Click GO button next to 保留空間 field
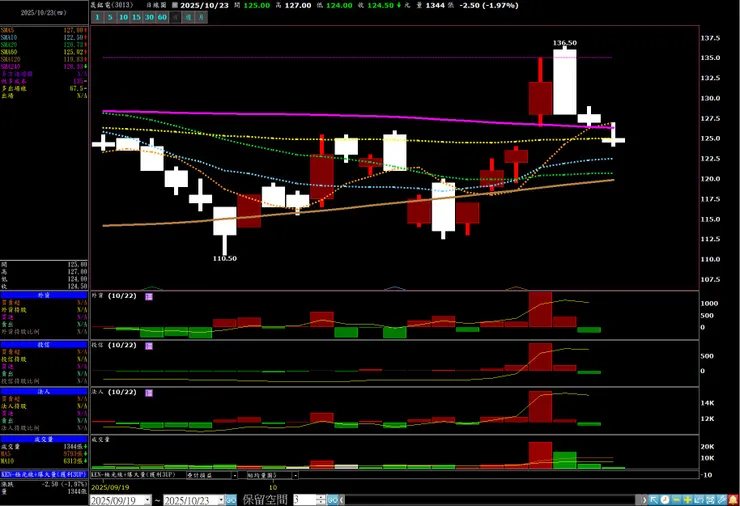Screen dimensions: 740x506 (333, 500)
